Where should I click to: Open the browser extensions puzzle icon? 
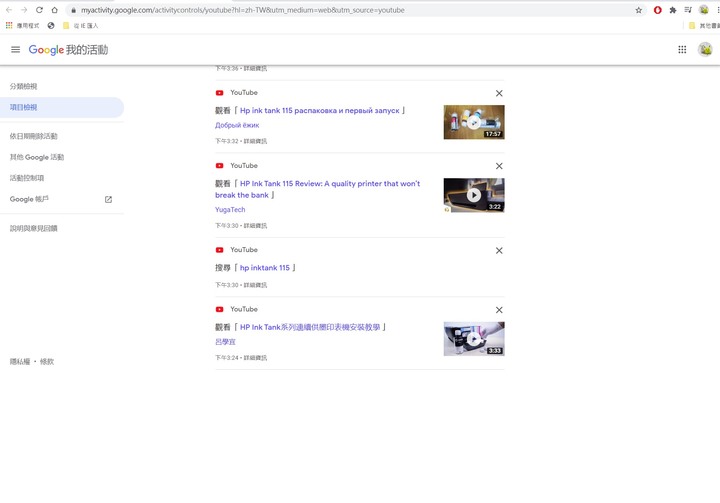pos(673,10)
